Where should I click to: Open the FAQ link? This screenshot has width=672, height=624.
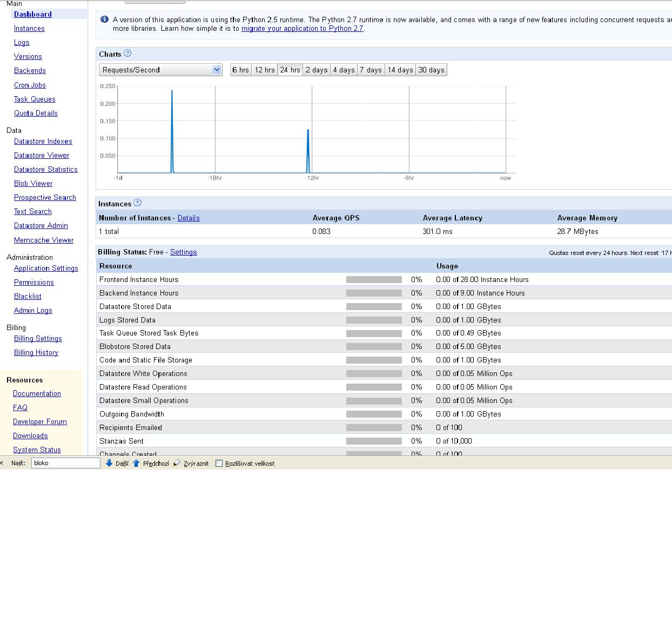coord(20,407)
